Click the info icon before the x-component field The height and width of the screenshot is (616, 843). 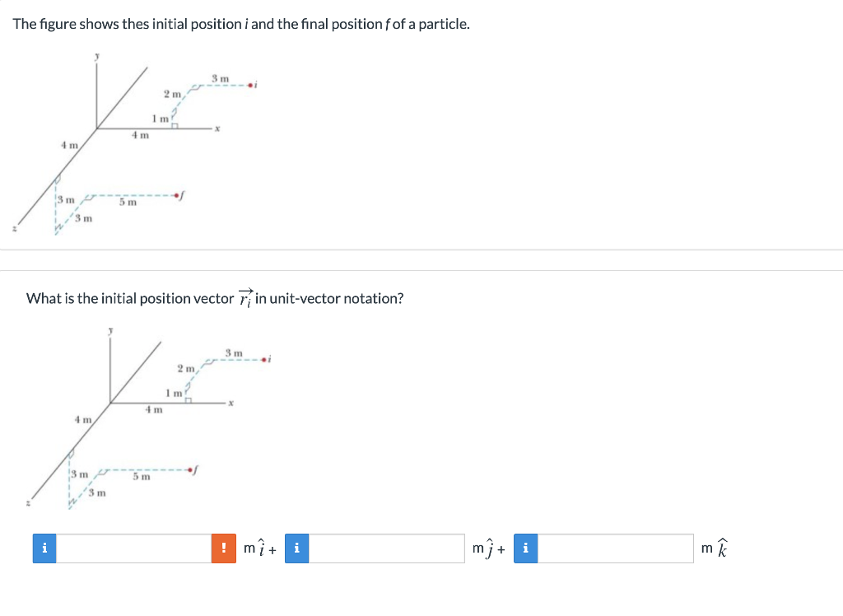[x=44, y=548]
